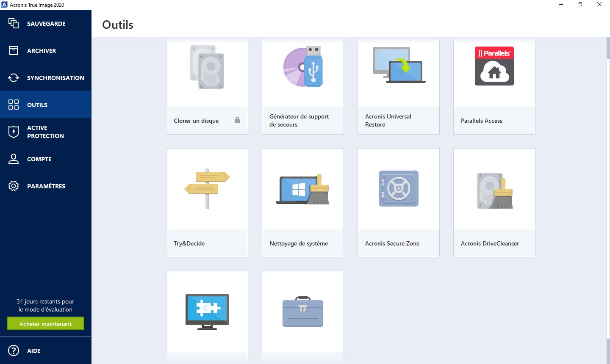
Task: Launch Try&Decide label
Action: 189,243
